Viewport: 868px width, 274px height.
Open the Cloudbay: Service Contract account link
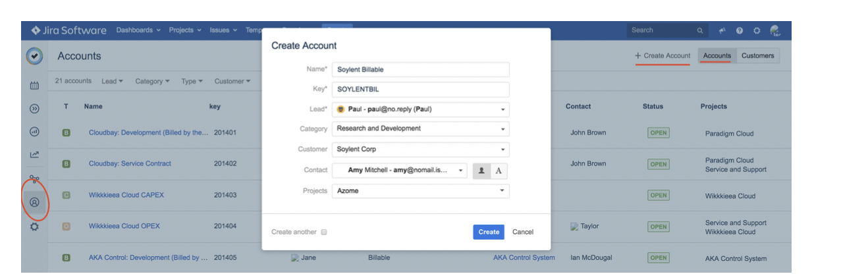click(130, 164)
